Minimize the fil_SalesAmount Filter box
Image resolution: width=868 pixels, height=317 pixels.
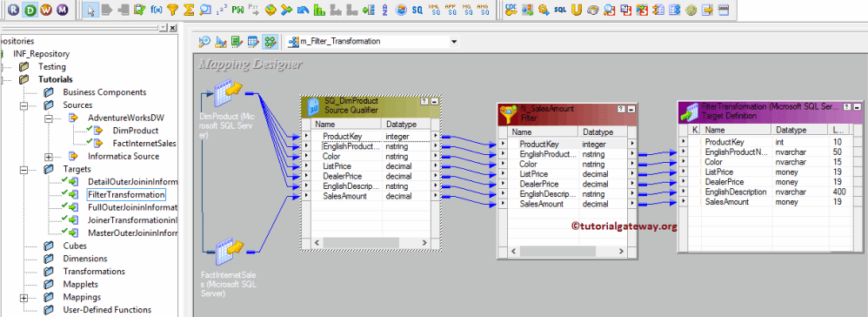coord(631,109)
